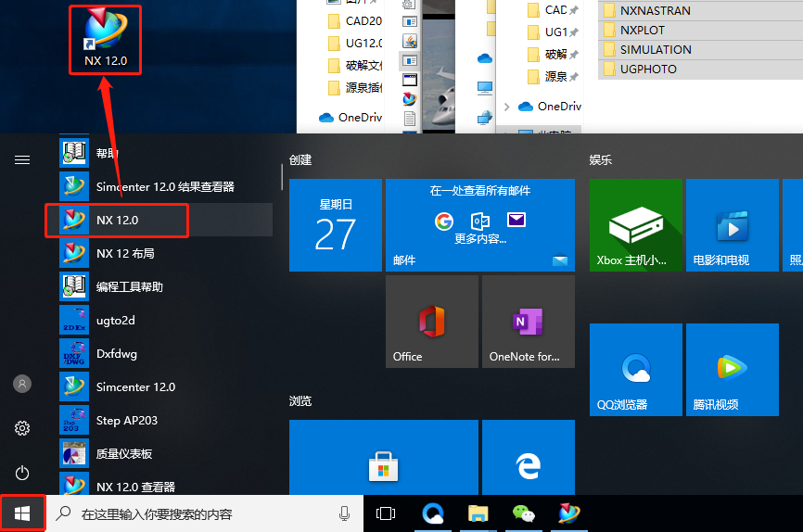803x532 pixels.
Task: Open the Power options button
Action: (22, 473)
